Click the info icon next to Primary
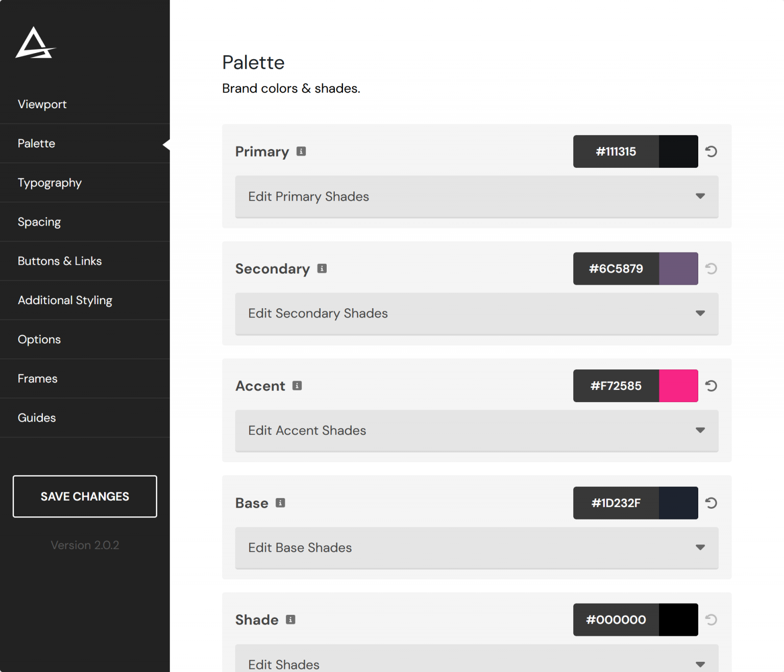The width and height of the screenshot is (784, 672). pyautogui.click(x=301, y=152)
